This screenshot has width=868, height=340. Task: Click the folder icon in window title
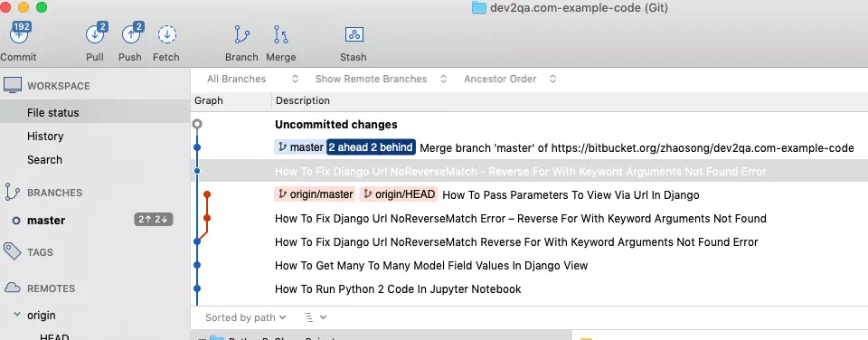click(479, 8)
